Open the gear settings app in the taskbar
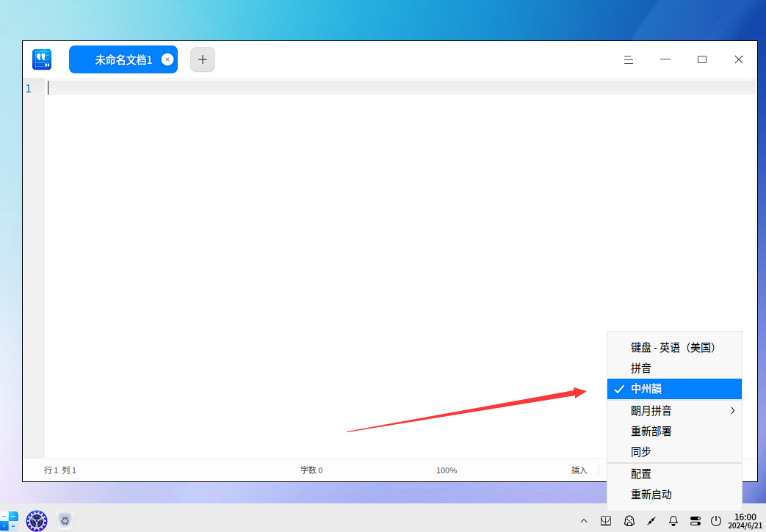766x532 pixels. click(37, 521)
